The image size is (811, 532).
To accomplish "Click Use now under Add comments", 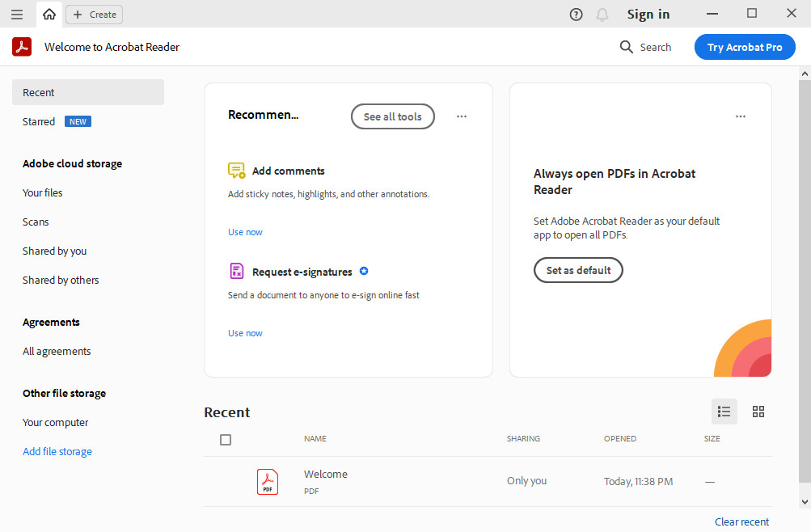I will (245, 232).
